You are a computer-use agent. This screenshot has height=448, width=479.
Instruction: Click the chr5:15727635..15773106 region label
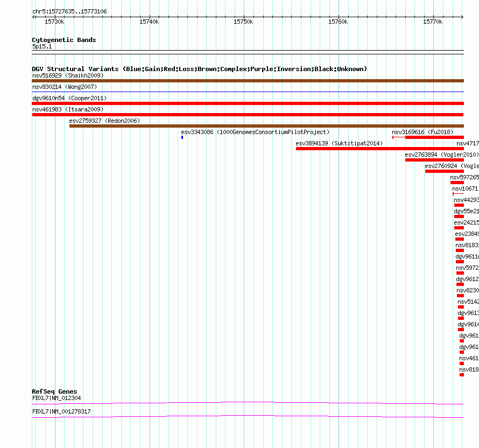pos(69,12)
